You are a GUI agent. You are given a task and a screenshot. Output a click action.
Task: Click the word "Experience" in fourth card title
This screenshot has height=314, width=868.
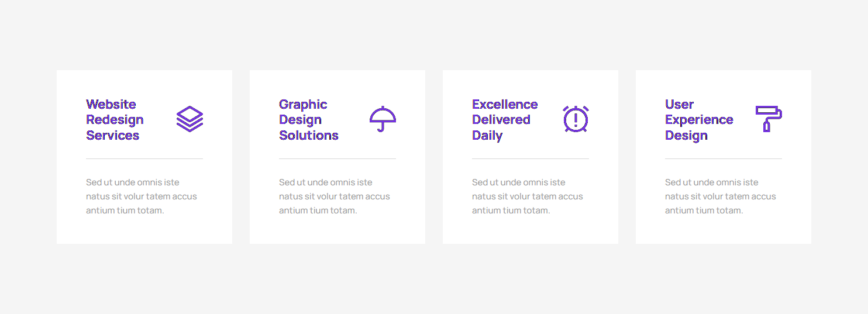coord(698,120)
